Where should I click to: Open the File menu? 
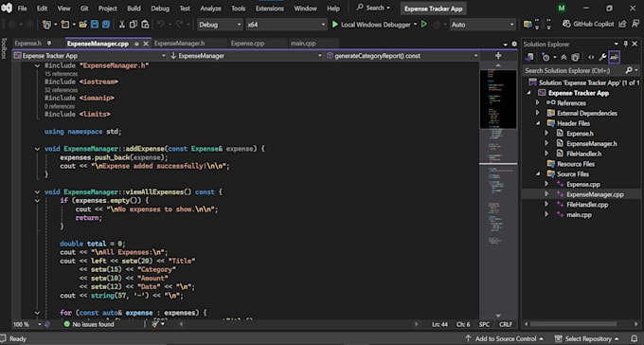tap(22, 9)
